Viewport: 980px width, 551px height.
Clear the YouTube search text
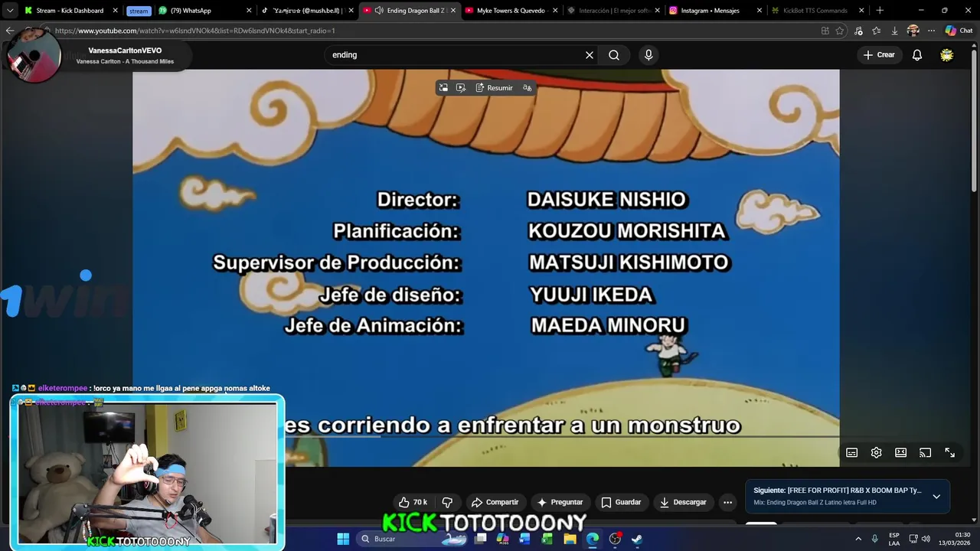pyautogui.click(x=590, y=55)
